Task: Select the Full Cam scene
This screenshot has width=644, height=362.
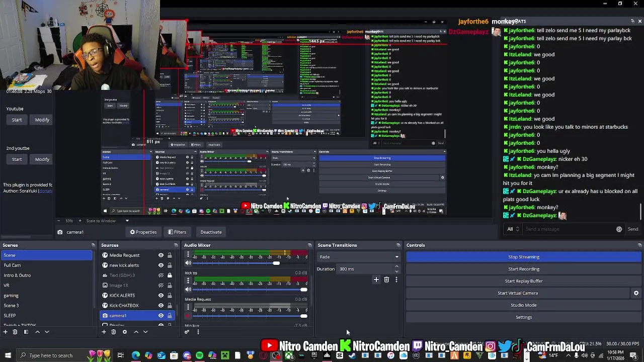Action: click(x=46, y=265)
